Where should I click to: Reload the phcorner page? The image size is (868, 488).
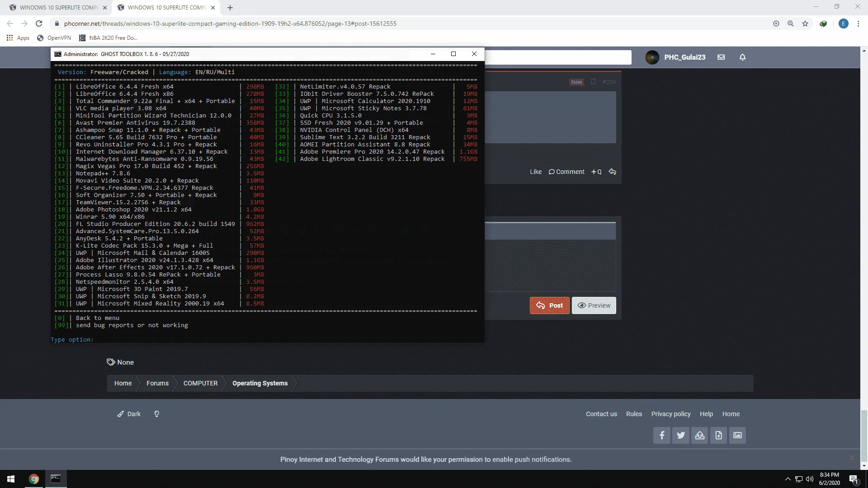[39, 23]
